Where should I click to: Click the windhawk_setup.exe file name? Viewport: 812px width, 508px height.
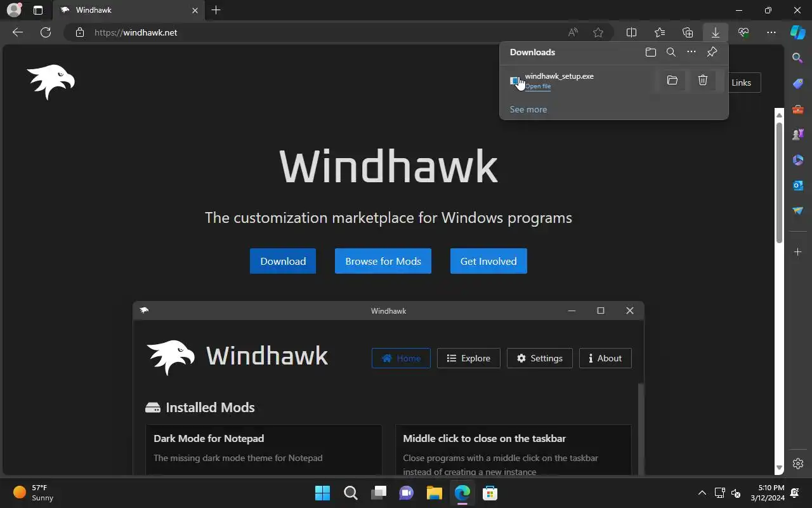[560, 76]
